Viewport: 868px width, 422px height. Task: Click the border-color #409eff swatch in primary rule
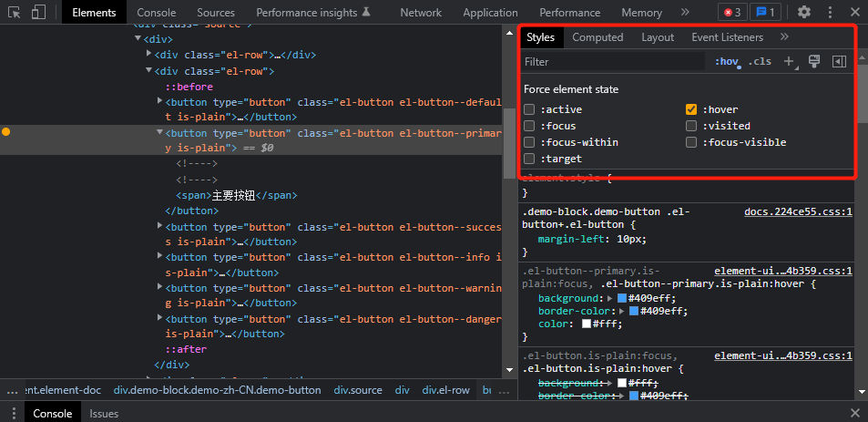point(634,311)
